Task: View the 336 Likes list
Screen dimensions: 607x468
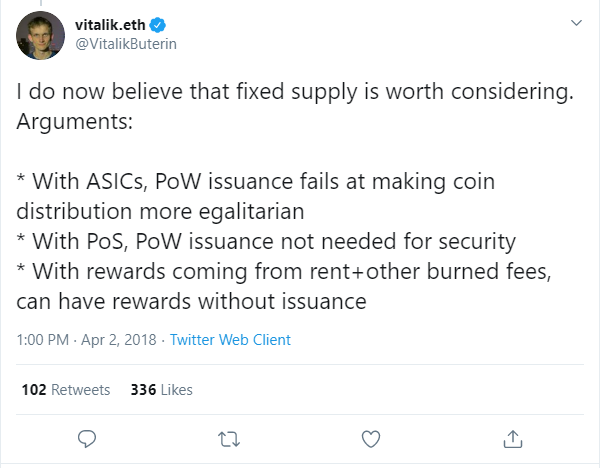Action: [x=161, y=390]
